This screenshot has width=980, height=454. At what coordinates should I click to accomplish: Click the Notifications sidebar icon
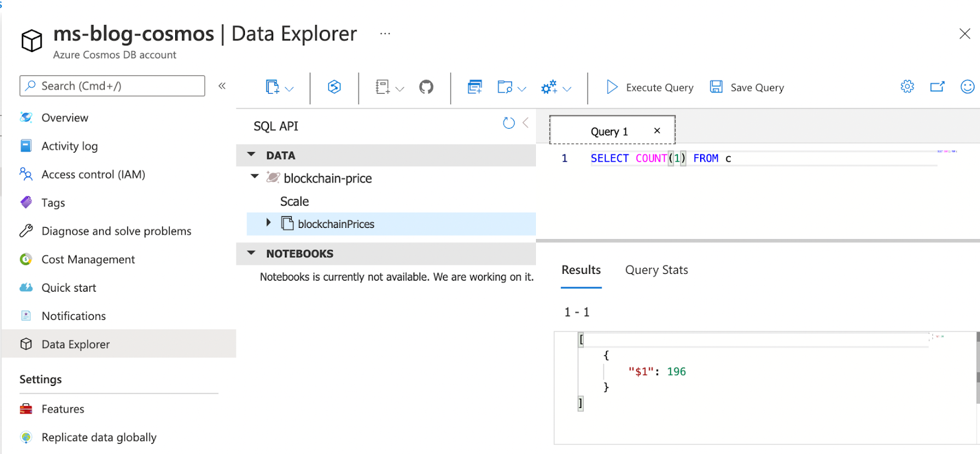click(x=26, y=316)
